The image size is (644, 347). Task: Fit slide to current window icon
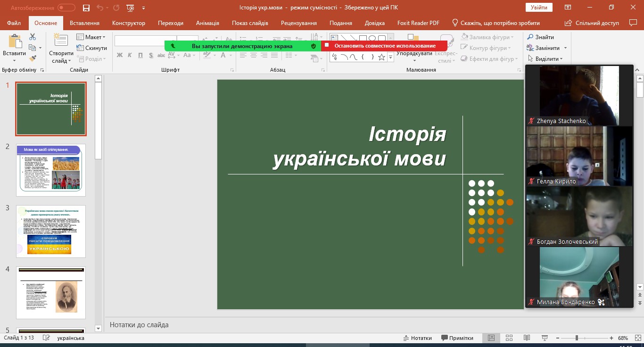coord(637,338)
